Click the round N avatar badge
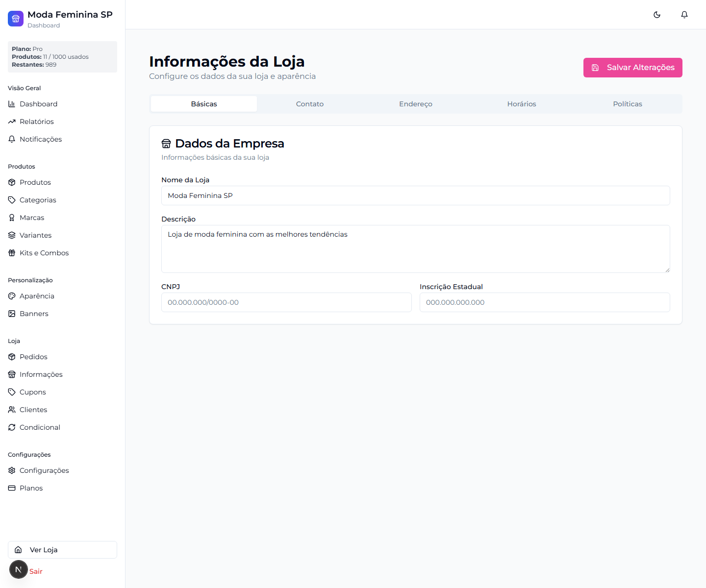The image size is (706, 588). 19,569
